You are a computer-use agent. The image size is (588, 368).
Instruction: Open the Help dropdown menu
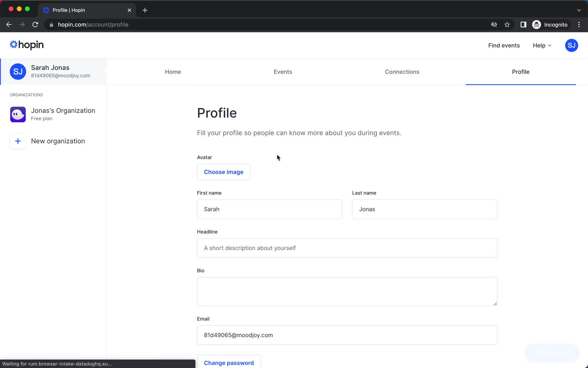(x=542, y=45)
